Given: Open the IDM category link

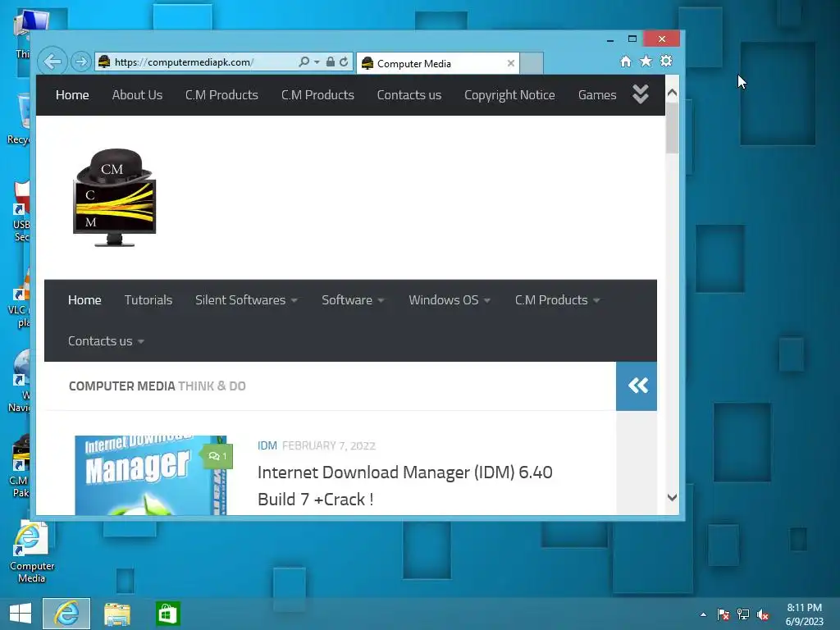Looking at the screenshot, I should tap(267, 445).
